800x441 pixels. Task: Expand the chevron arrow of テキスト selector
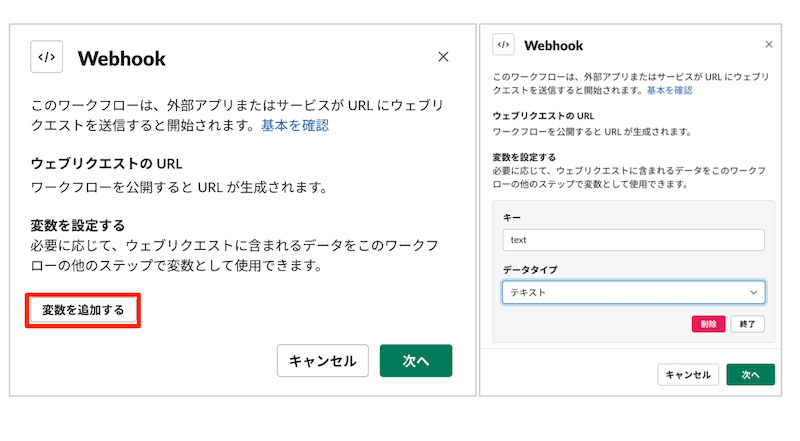(754, 292)
